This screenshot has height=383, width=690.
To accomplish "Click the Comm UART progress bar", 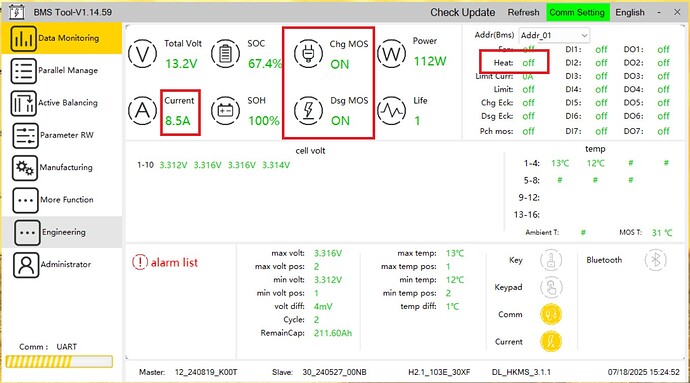I will click(59, 362).
